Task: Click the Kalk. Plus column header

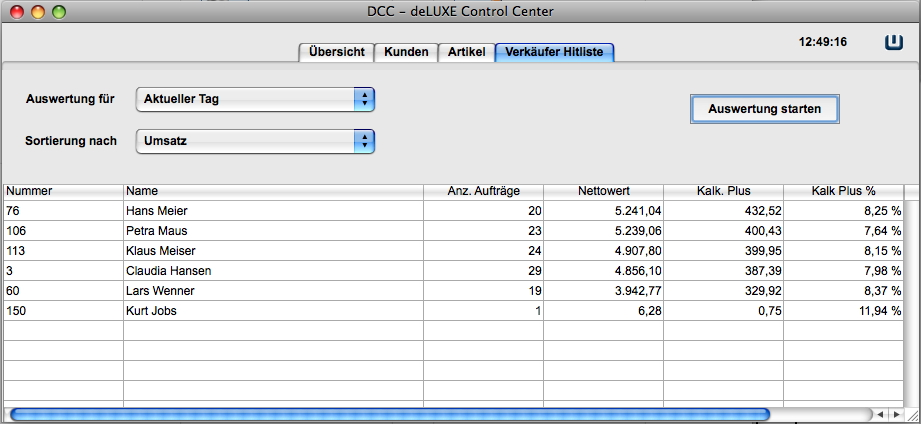Action: (723, 190)
